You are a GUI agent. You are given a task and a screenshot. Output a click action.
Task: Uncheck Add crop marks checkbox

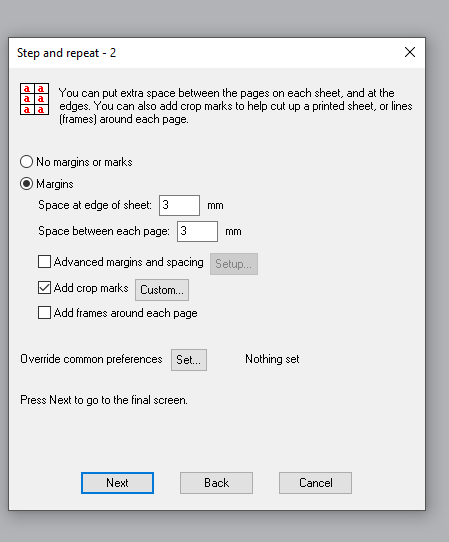click(44, 288)
